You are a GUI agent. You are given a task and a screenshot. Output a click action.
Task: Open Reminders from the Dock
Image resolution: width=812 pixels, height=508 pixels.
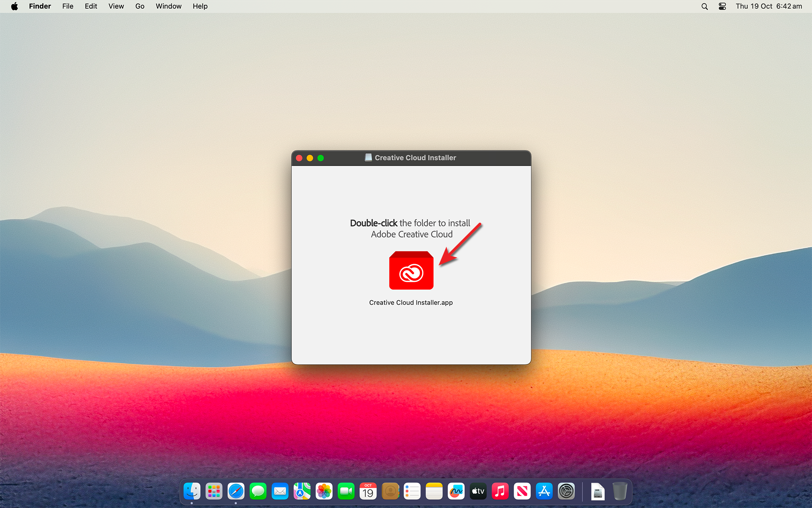pos(412,491)
